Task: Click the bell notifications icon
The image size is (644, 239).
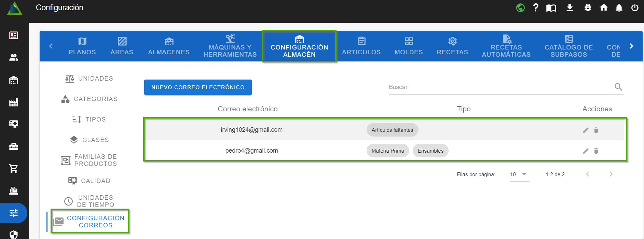Action: click(x=619, y=8)
